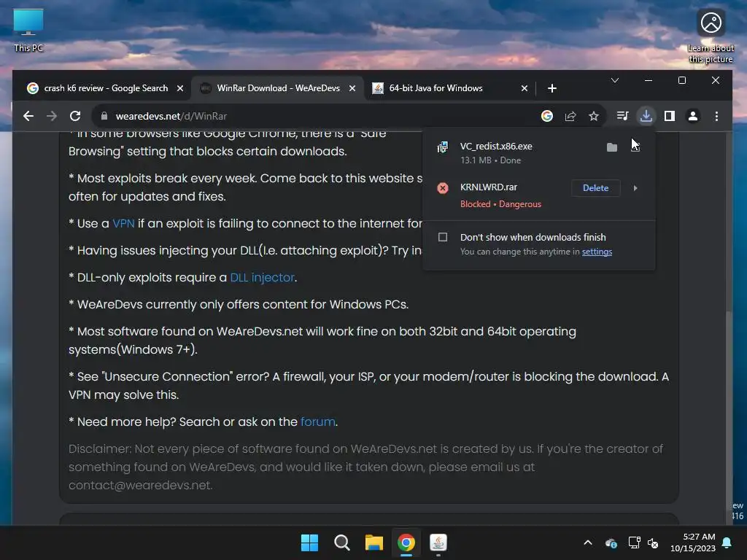Open the Chrome three-dot menu
This screenshot has height=560, width=747.
(716, 116)
